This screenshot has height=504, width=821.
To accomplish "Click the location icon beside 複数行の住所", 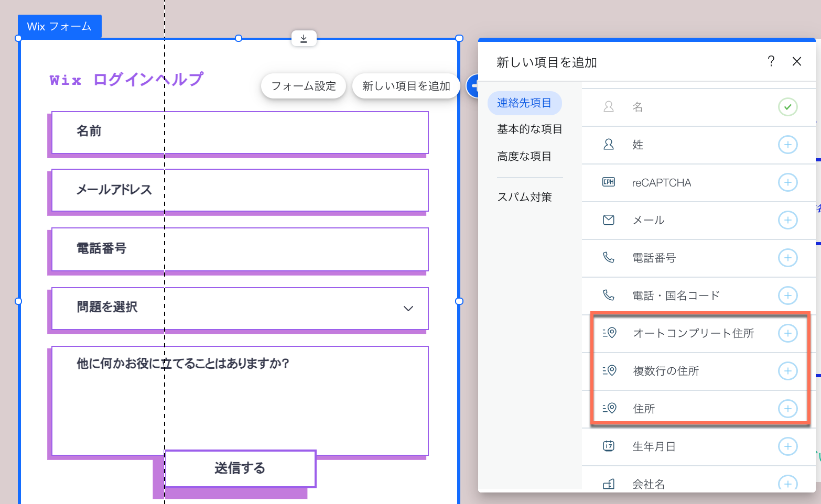I will point(610,371).
